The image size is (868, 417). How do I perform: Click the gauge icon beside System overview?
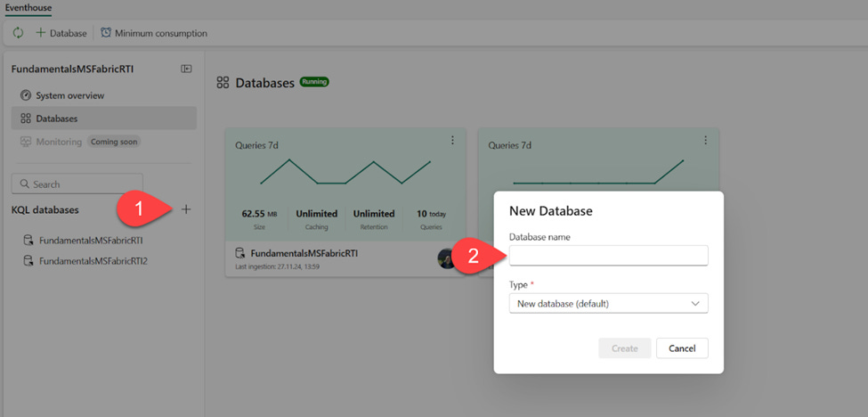tap(25, 95)
